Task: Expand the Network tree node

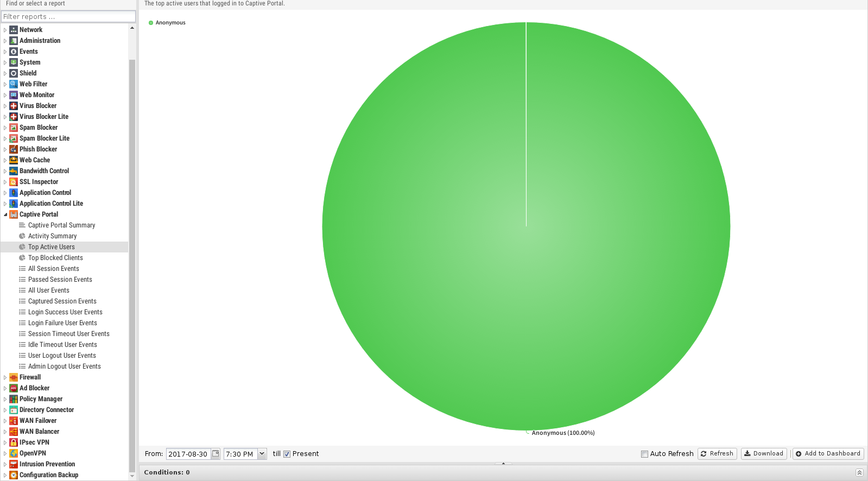Action: (5, 30)
